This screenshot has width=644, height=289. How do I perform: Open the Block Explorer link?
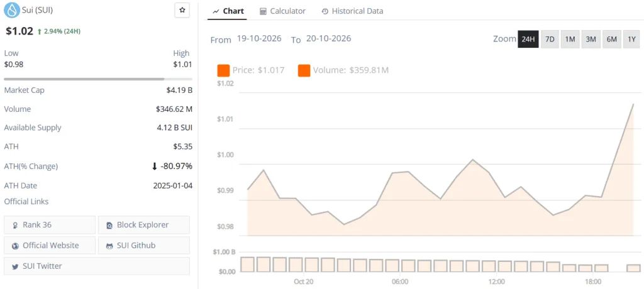pos(144,225)
